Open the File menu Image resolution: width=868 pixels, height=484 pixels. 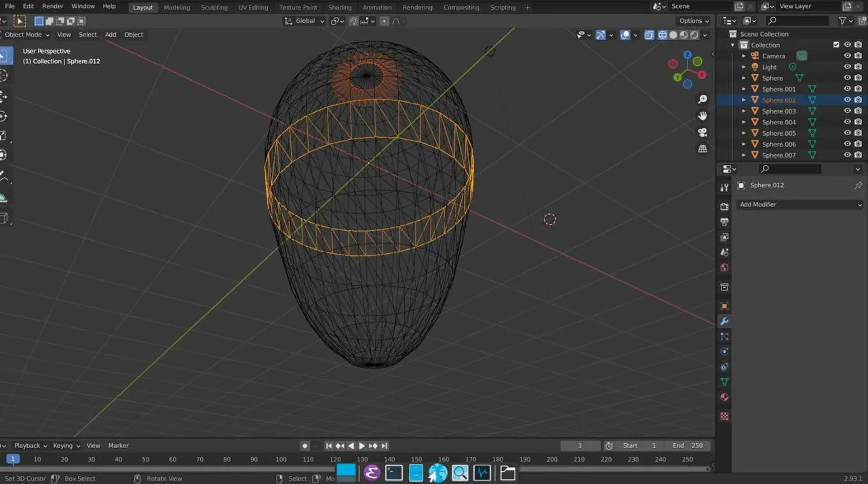(9, 6)
